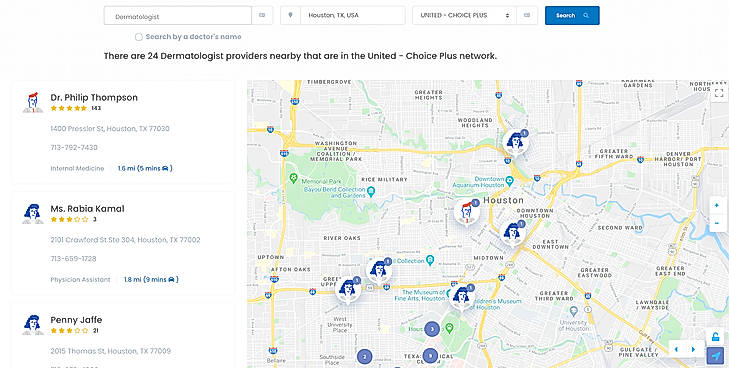Click the location pin icon by Houston
The height and width of the screenshot is (368, 729).
291,15
